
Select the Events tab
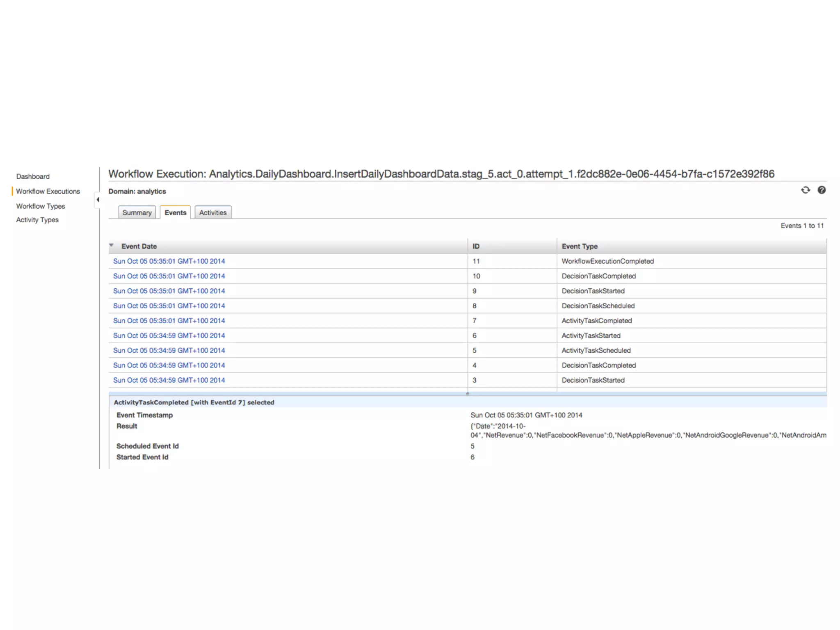click(x=175, y=212)
